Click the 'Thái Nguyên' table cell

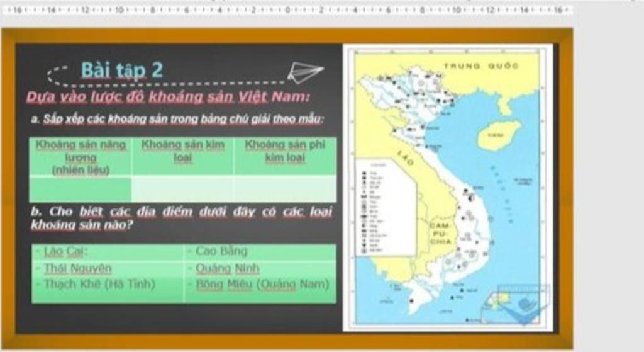pyautogui.click(x=108, y=268)
